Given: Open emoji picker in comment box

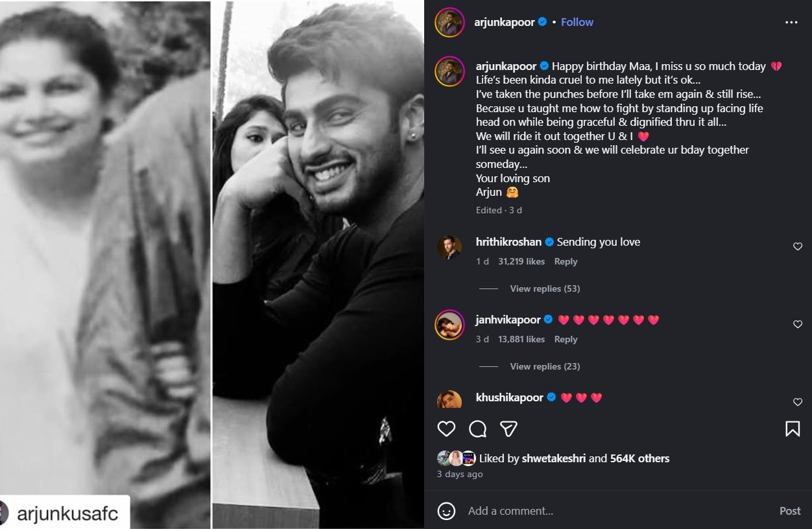Looking at the screenshot, I should (446, 511).
